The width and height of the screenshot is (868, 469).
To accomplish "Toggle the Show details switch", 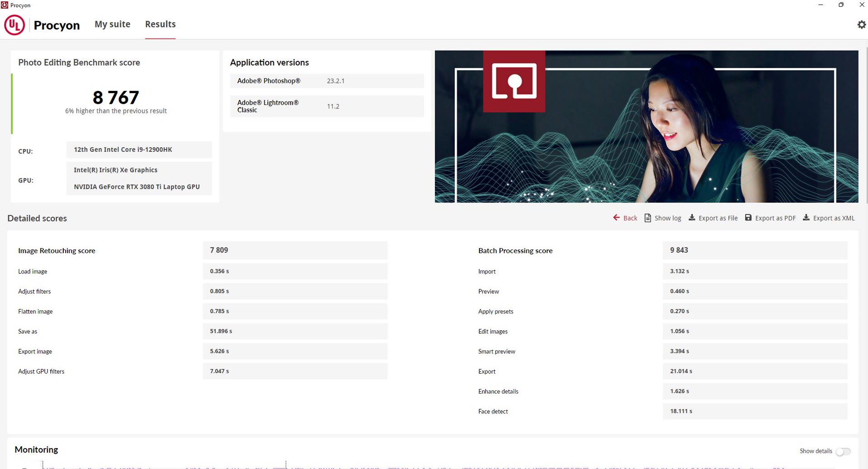I will [x=843, y=451].
